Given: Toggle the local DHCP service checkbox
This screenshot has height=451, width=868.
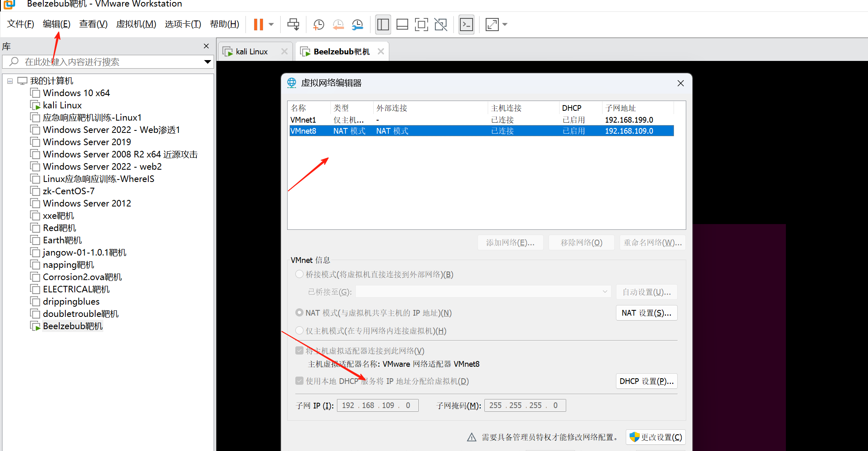Looking at the screenshot, I should coord(299,381).
